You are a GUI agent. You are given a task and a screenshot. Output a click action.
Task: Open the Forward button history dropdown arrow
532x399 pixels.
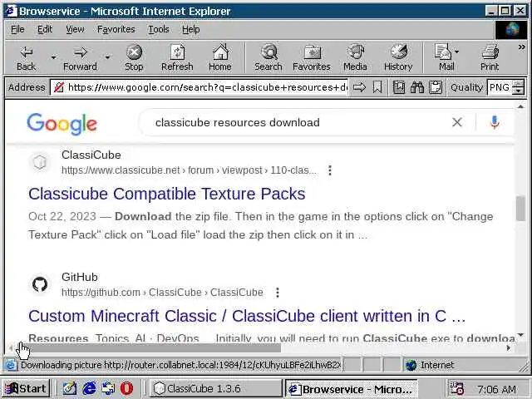(107, 57)
